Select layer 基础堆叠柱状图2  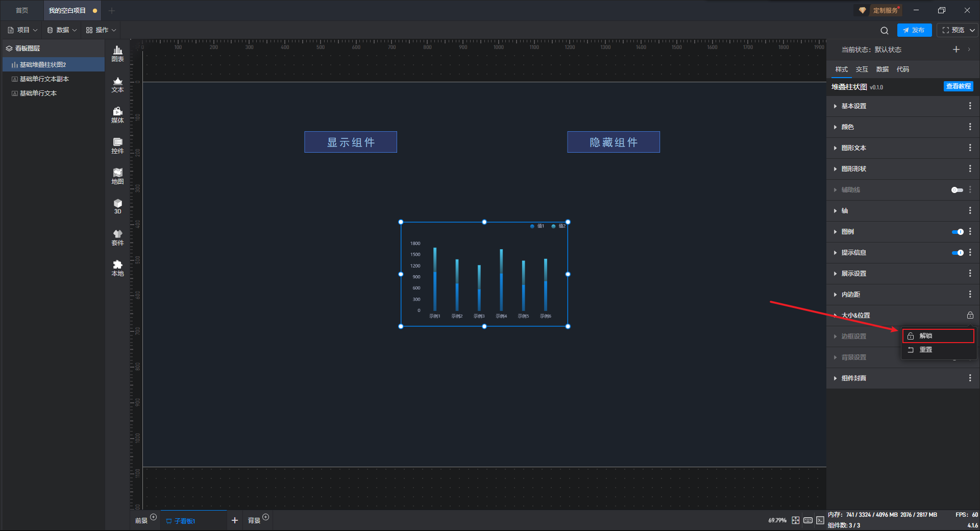54,64
